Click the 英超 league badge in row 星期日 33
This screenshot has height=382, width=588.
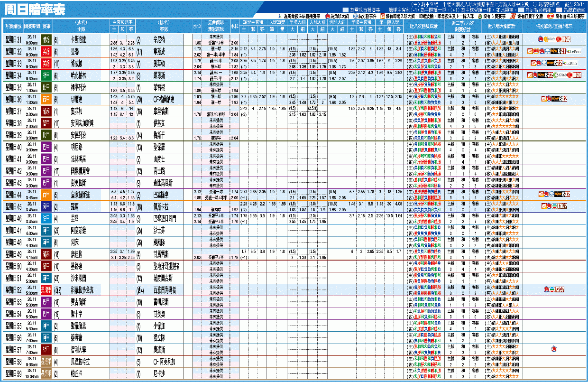(46, 63)
